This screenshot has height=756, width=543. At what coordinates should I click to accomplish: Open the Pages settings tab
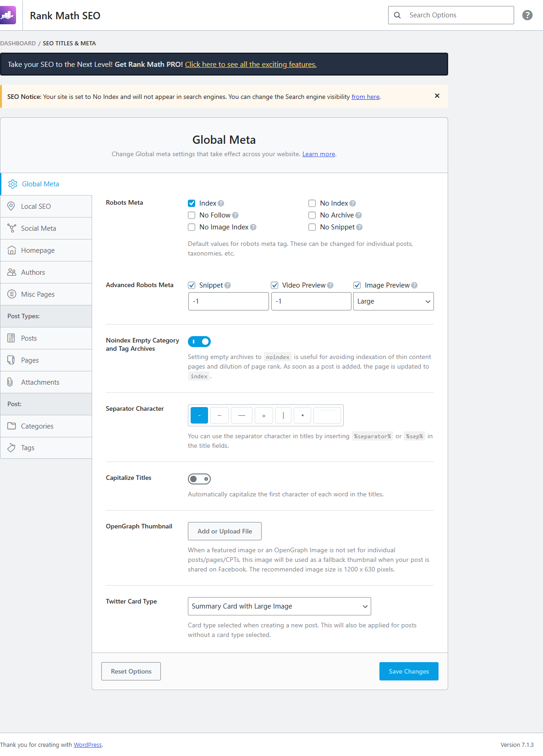point(46,360)
